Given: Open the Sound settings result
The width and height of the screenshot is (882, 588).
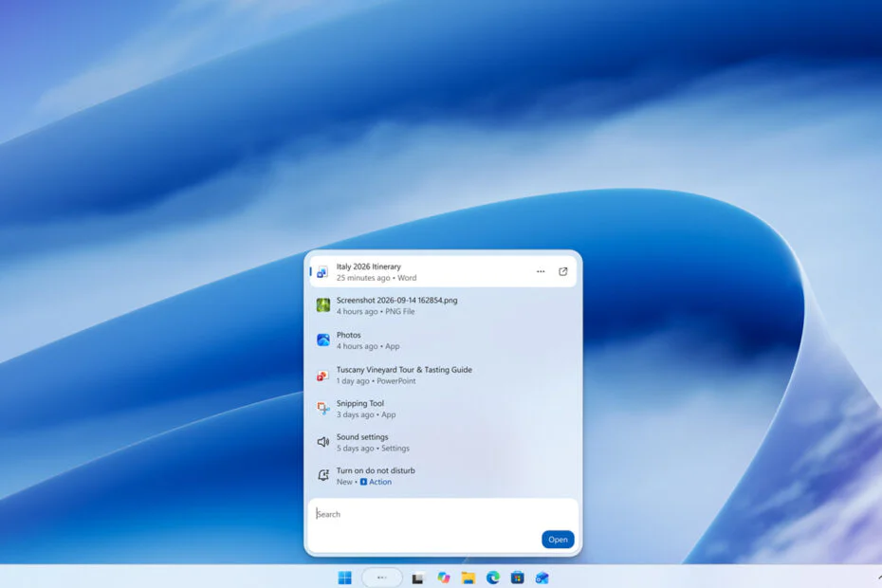Looking at the screenshot, I should pos(443,443).
